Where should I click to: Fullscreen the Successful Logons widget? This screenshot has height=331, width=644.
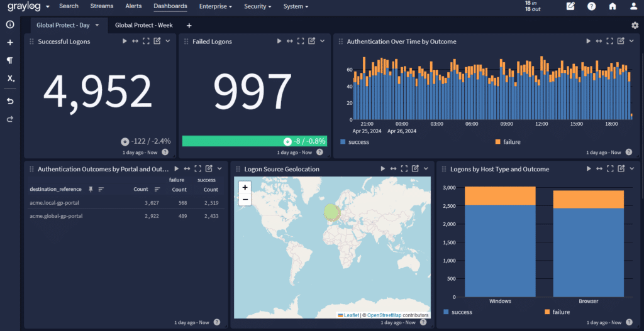click(146, 41)
